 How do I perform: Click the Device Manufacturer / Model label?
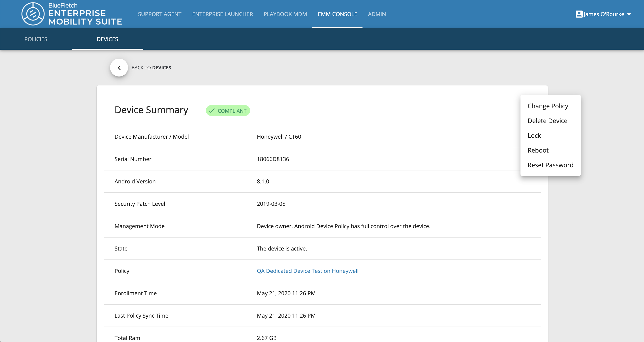pos(151,137)
